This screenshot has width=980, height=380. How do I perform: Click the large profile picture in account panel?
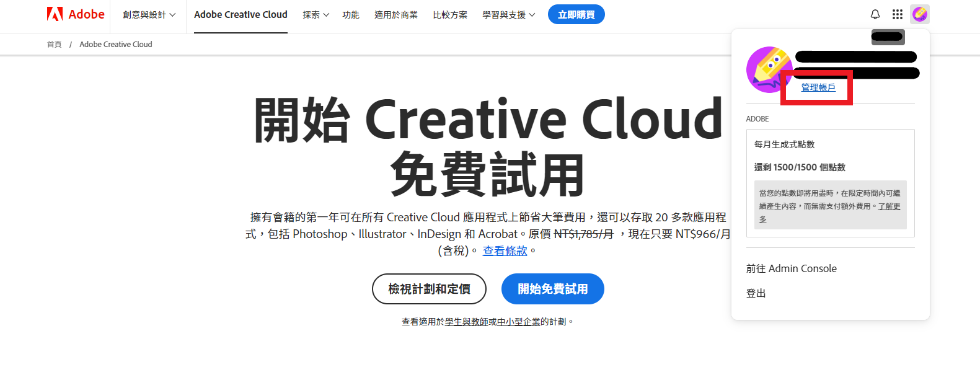pos(769,69)
